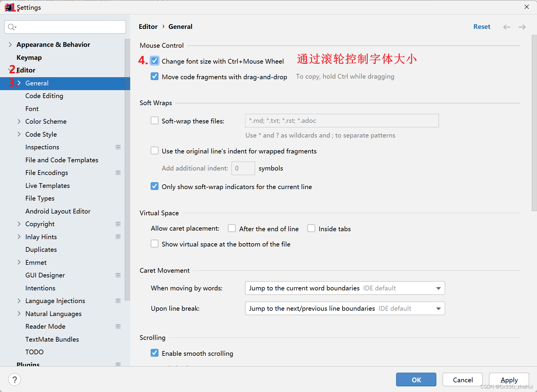537x392 pixels.
Task: Open When moving by words dropdown
Action: coord(345,288)
